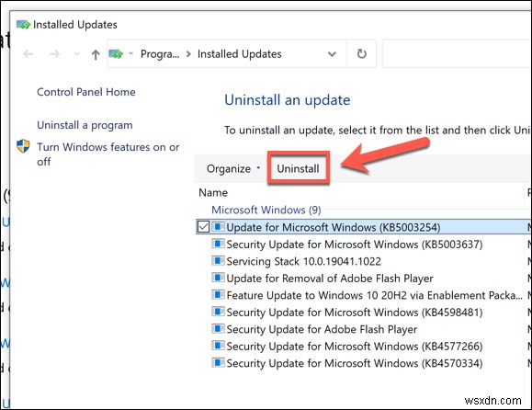Click icon beside Removal of Adobe Flash Player
This screenshot has height=410, width=532.
(218, 278)
